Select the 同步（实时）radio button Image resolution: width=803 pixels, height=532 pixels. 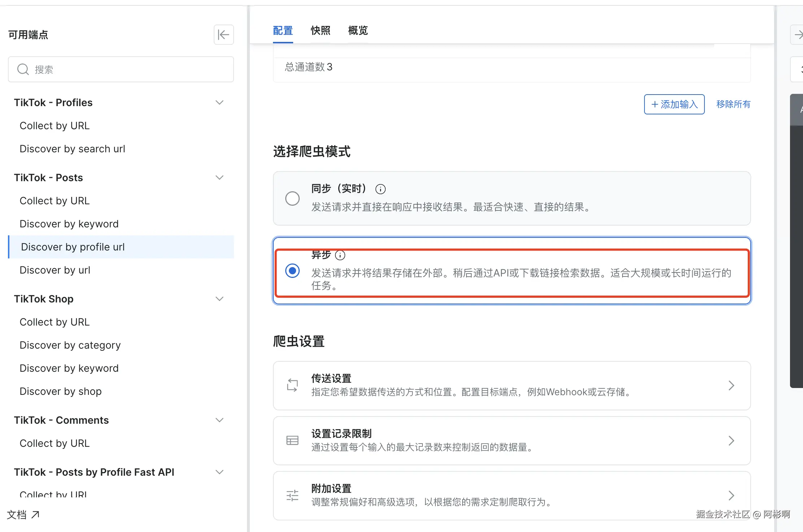point(292,199)
